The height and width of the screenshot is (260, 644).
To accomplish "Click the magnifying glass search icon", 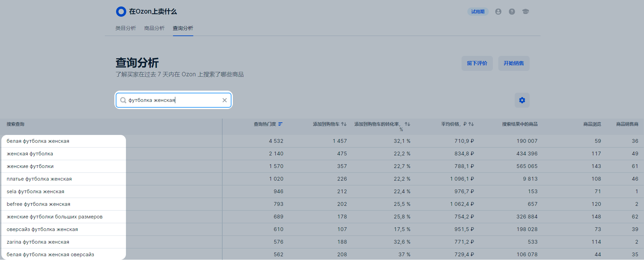I will (x=123, y=100).
